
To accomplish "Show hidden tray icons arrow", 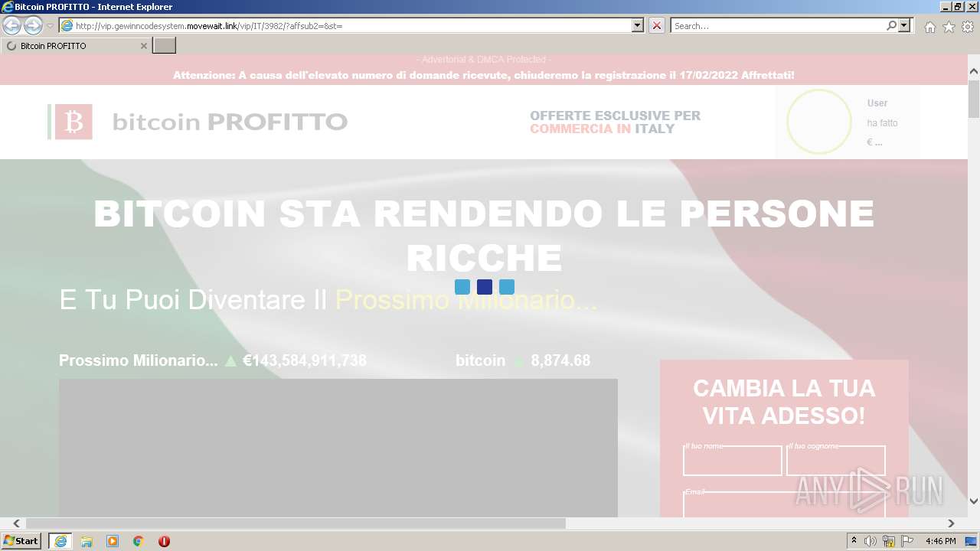I will (x=854, y=541).
